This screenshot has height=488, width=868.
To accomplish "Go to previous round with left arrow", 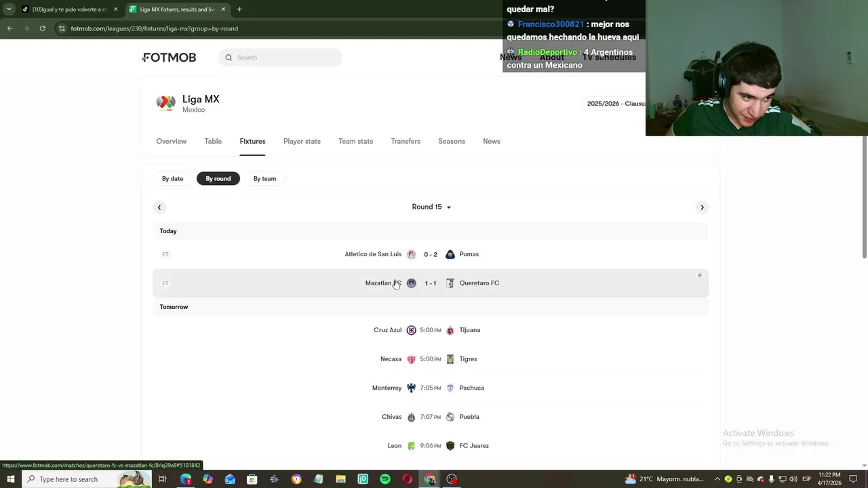I will click(159, 207).
